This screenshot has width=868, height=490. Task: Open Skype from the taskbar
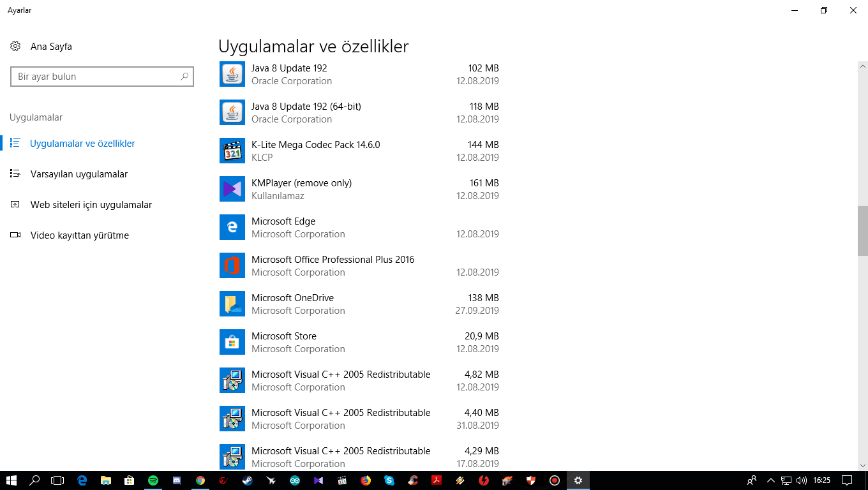[389, 480]
